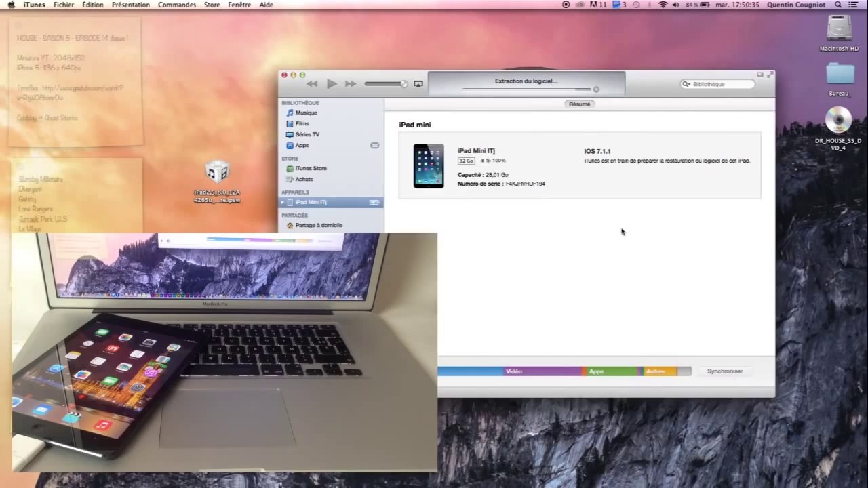Open the Bureau_ folder on desktop
This screenshot has width=868, height=488.
[840, 79]
